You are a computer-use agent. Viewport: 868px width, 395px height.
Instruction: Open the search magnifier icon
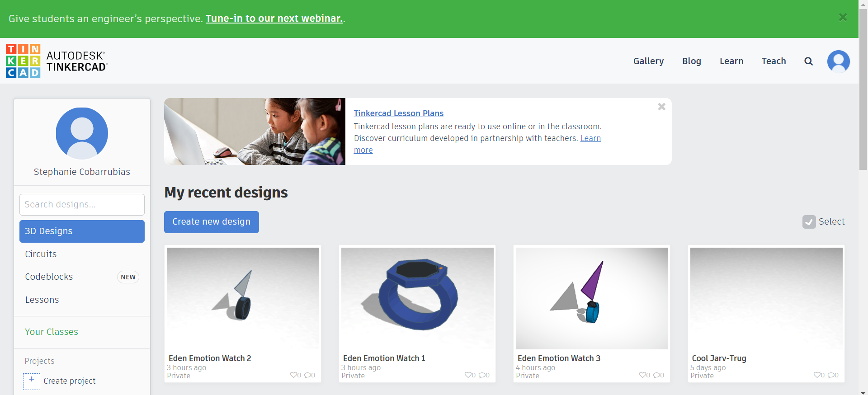[x=808, y=61]
